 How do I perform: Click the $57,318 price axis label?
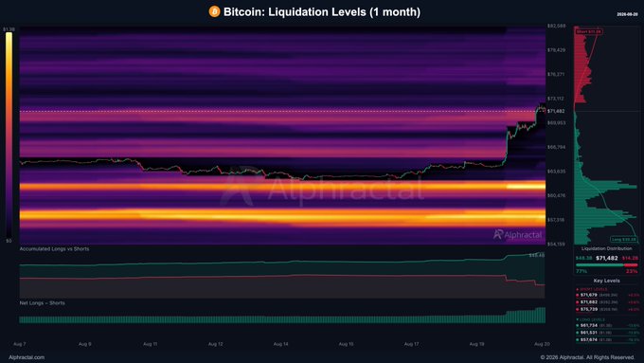point(556,220)
